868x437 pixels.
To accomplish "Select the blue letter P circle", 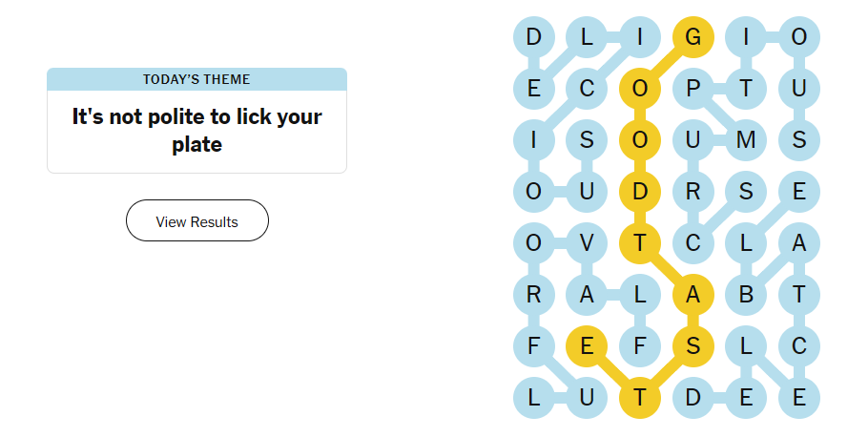I will pyautogui.click(x=693, y=89).
